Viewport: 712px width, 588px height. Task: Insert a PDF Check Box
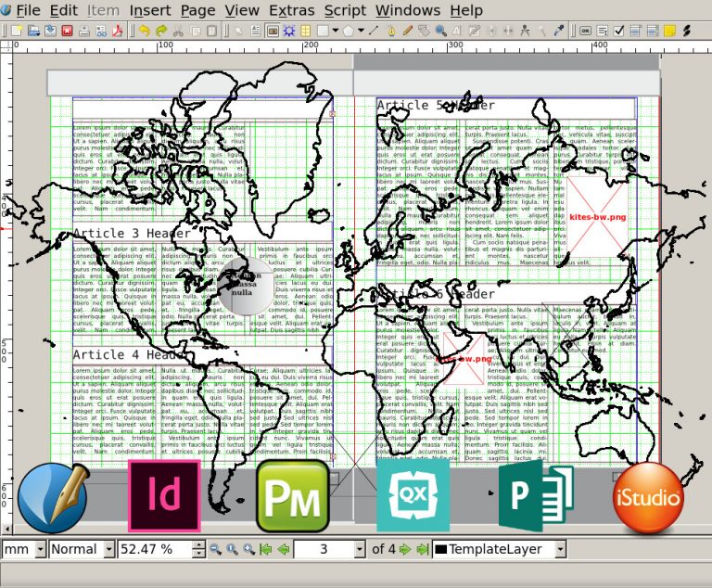tap(619, 31)
